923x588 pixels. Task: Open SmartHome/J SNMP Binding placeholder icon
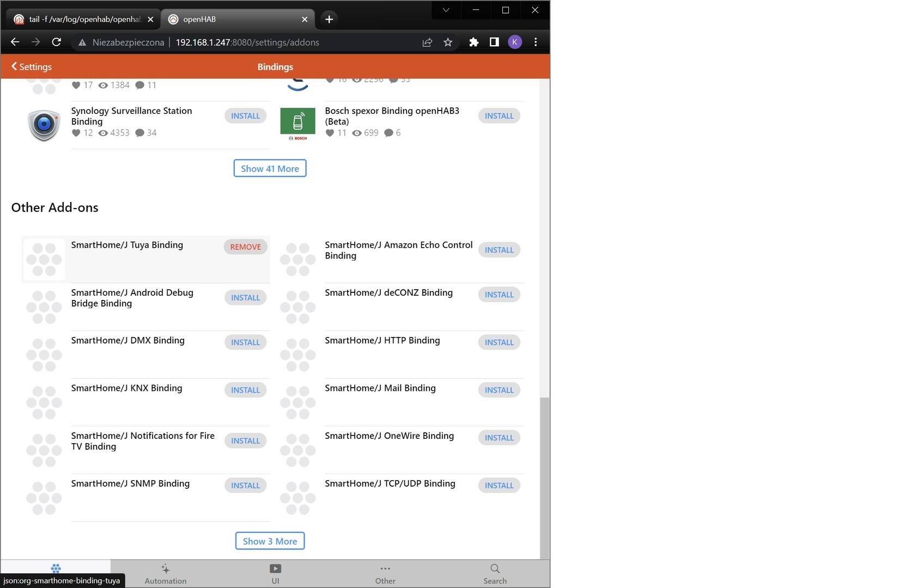click(x=44, y=498)
